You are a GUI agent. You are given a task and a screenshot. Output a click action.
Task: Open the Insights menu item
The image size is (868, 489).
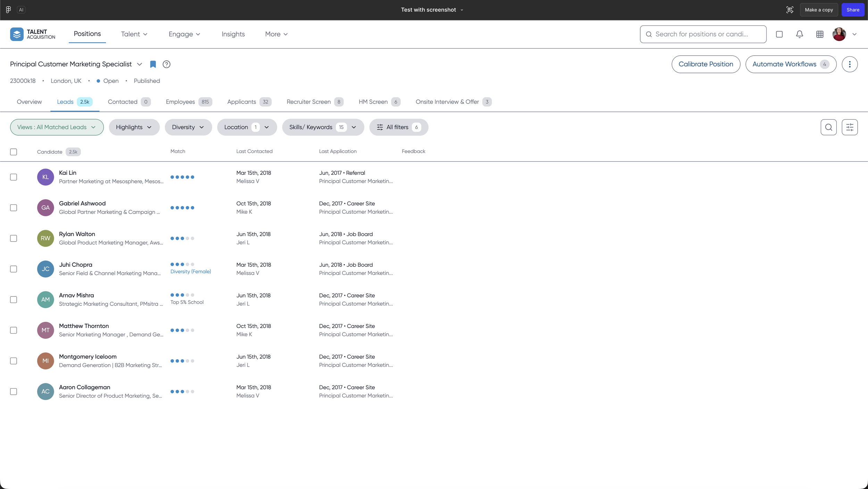click(x=233, y=34)
